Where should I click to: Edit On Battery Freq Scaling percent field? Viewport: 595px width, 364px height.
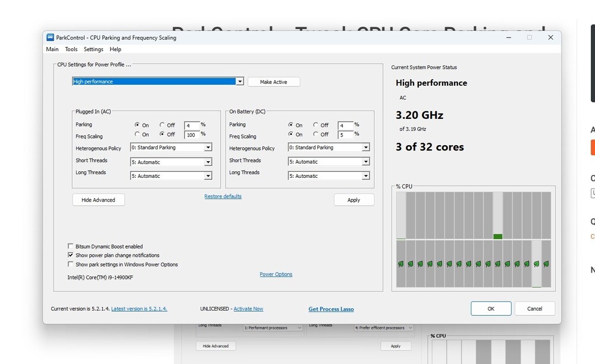click(x=345, y=135)
